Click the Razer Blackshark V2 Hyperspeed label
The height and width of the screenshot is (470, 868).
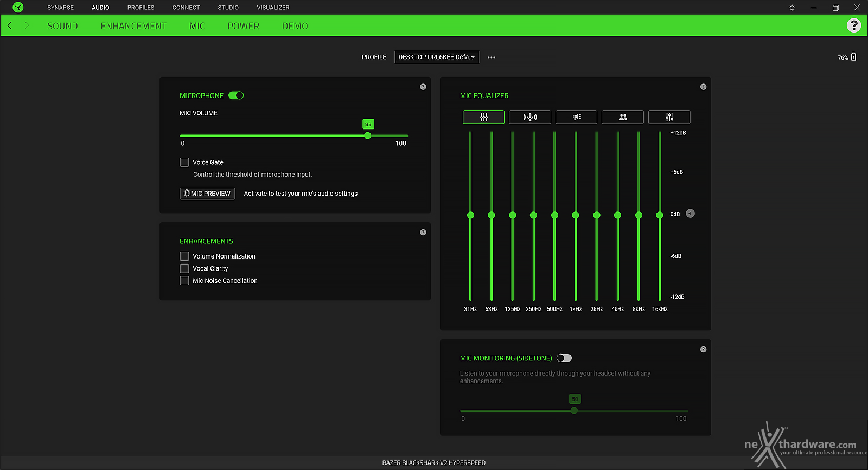click(434, 463)
